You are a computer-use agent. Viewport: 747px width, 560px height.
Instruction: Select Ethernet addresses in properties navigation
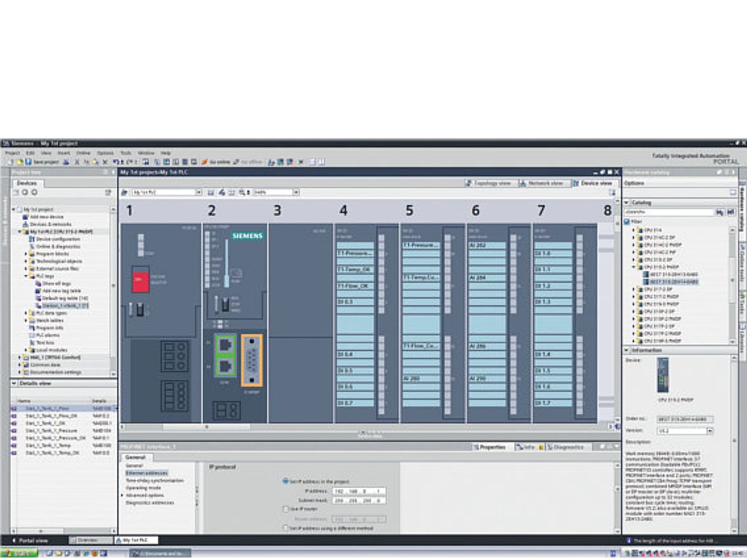coord(146,473)
